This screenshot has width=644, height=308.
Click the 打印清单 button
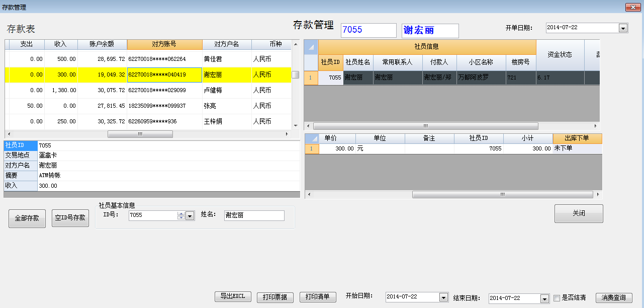tap(318, 297)
